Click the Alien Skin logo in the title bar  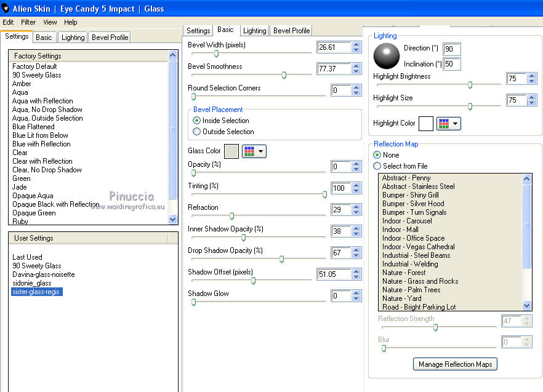(5, 7)
